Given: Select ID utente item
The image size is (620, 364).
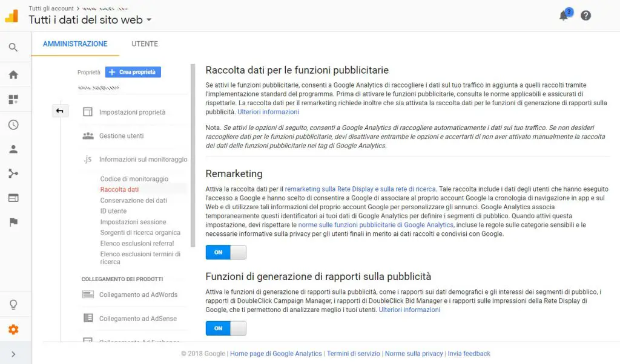Looking at the screenshot, I should (113, 211).
